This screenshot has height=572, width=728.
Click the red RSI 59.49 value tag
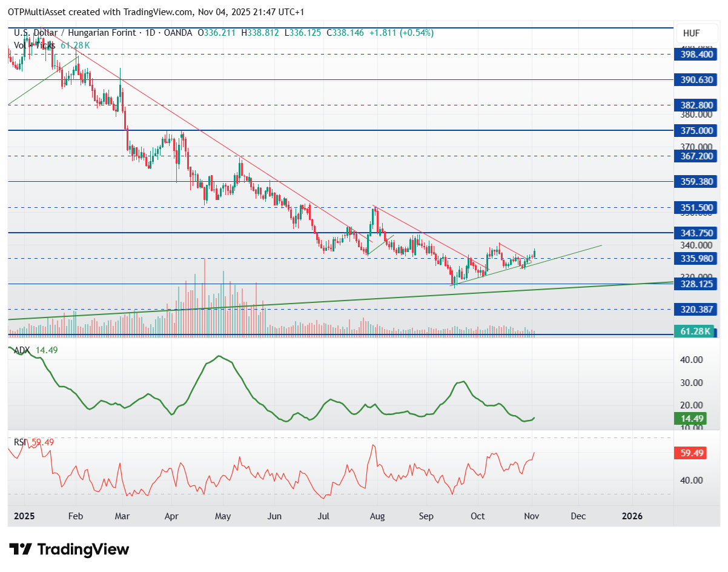point(690,453)
